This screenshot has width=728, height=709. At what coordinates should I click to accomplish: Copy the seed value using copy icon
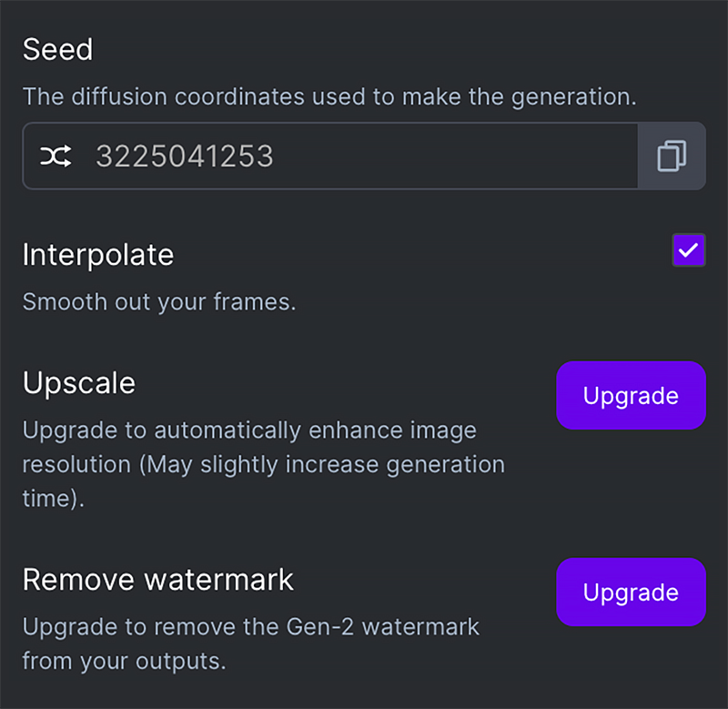click(672, 157)
